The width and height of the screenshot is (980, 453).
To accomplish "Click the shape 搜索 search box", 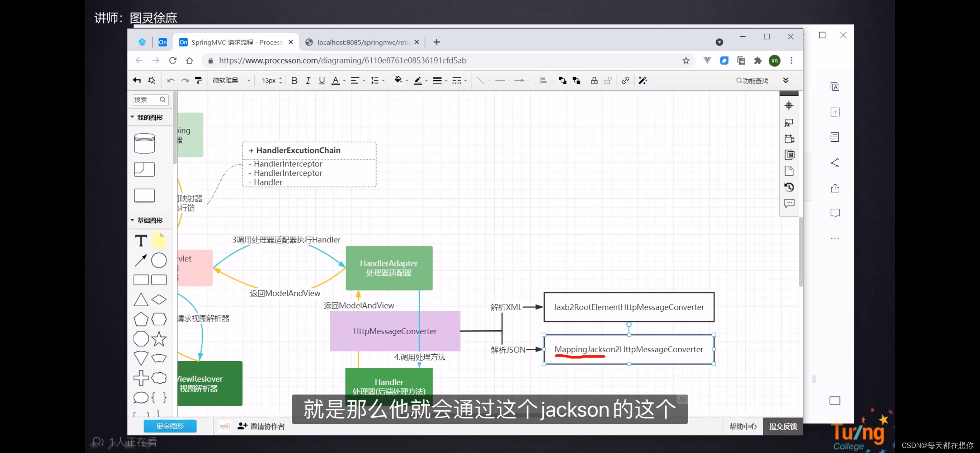I will coord(151,100).
